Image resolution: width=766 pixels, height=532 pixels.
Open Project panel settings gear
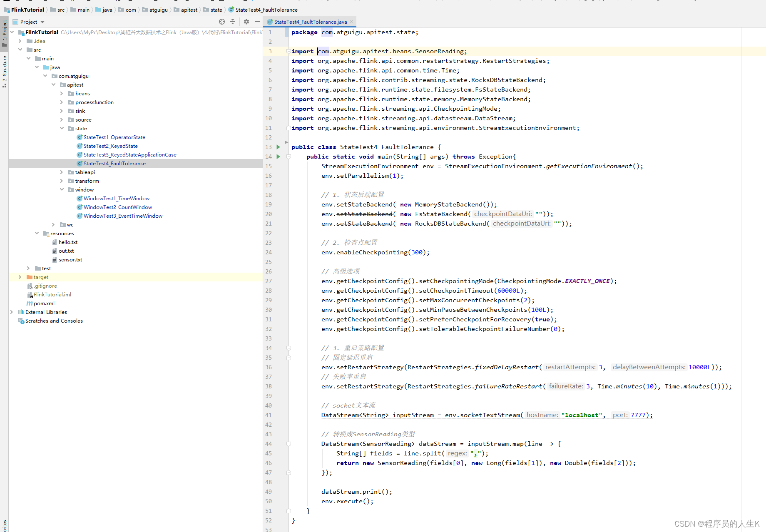246,22
